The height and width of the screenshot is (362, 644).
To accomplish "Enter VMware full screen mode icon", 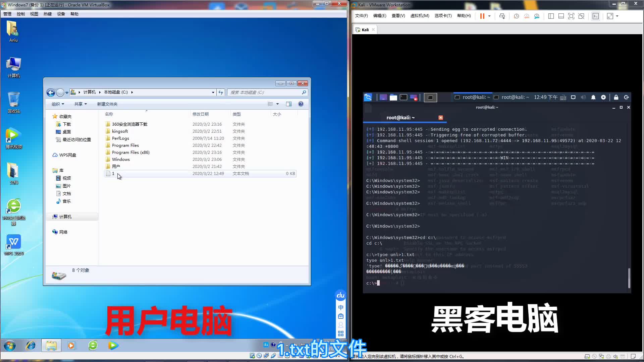I will point(571,16).
